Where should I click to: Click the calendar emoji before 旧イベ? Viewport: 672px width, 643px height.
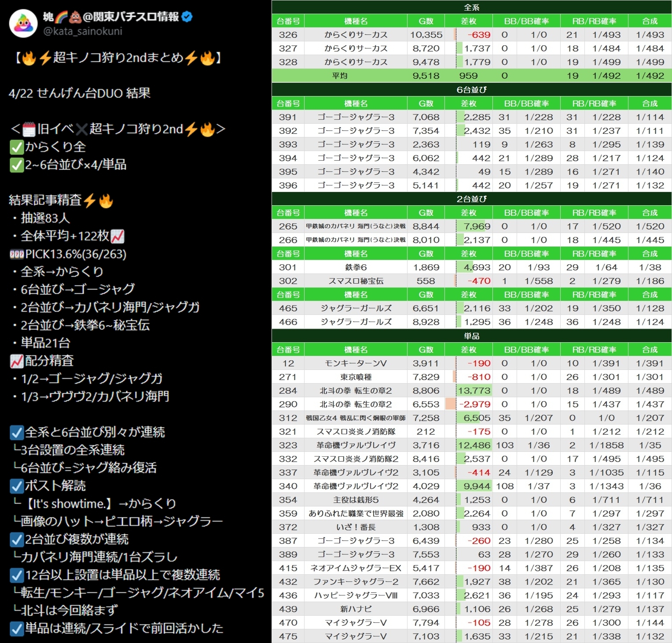click(29, 129)
